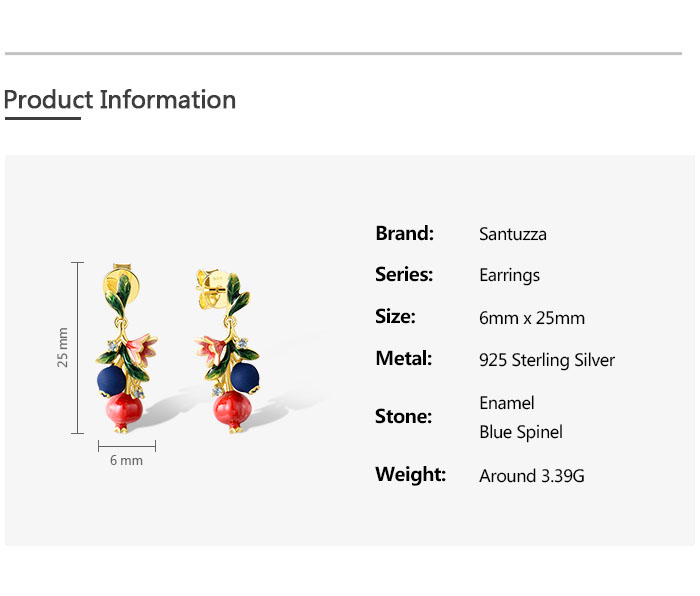Click the red pomegranate on right earring
700x596 pixels.
click(x=230, y=410)
